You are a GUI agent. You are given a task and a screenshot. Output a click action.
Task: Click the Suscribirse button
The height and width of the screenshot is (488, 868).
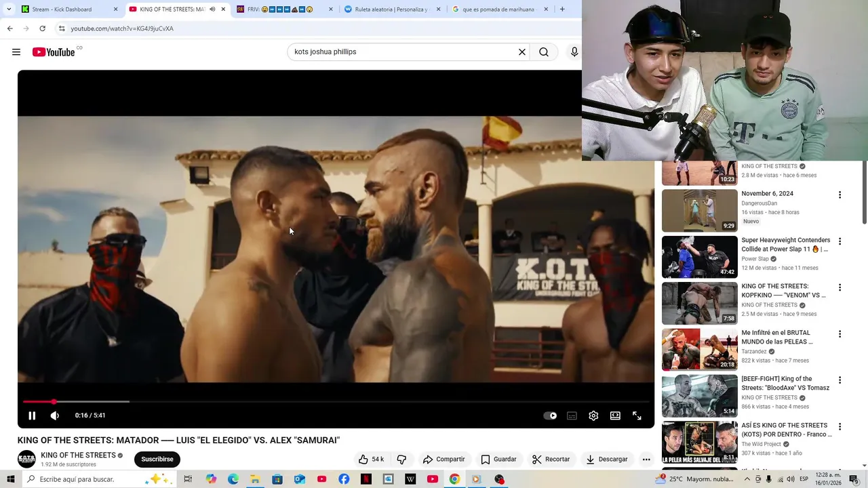[x=157, y=460]
